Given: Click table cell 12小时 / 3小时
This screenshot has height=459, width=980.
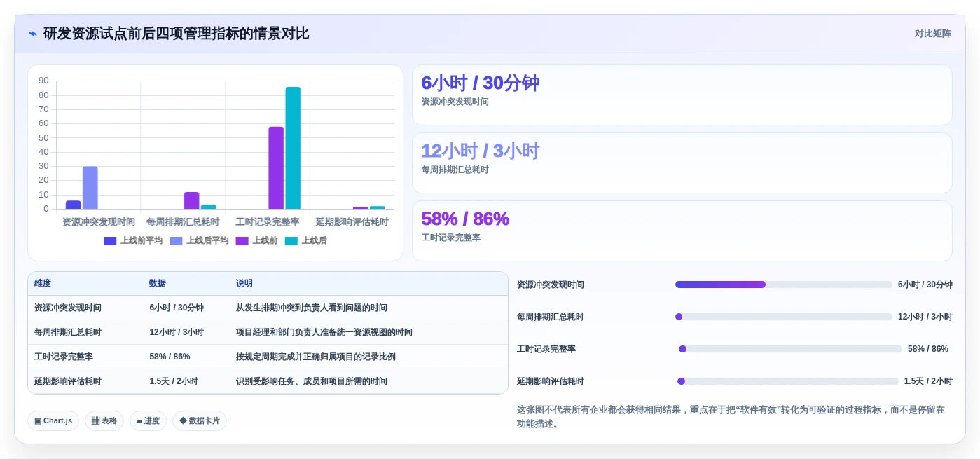Looking at the screenshot, I should tap(177, 332).
